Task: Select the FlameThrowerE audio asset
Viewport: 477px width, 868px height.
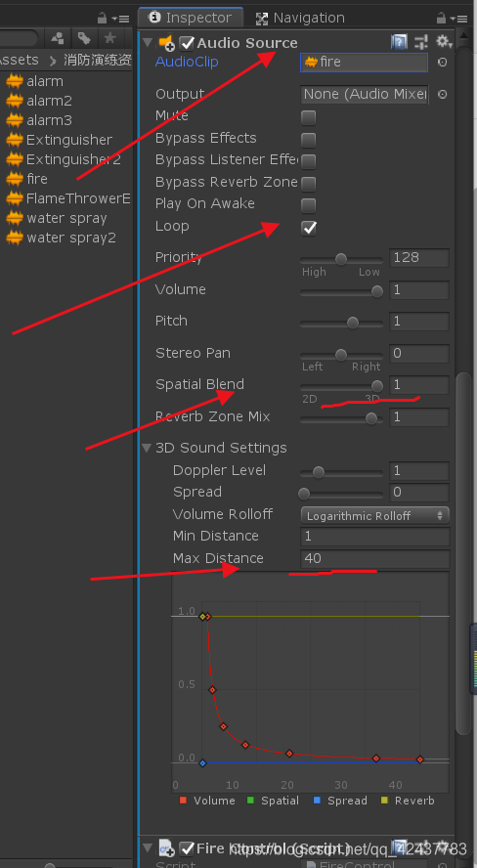Action: (67, 198)
